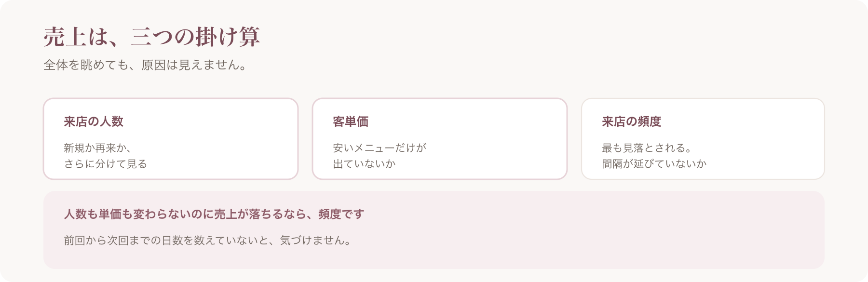Click the line 安いメニューだけが

380,148
